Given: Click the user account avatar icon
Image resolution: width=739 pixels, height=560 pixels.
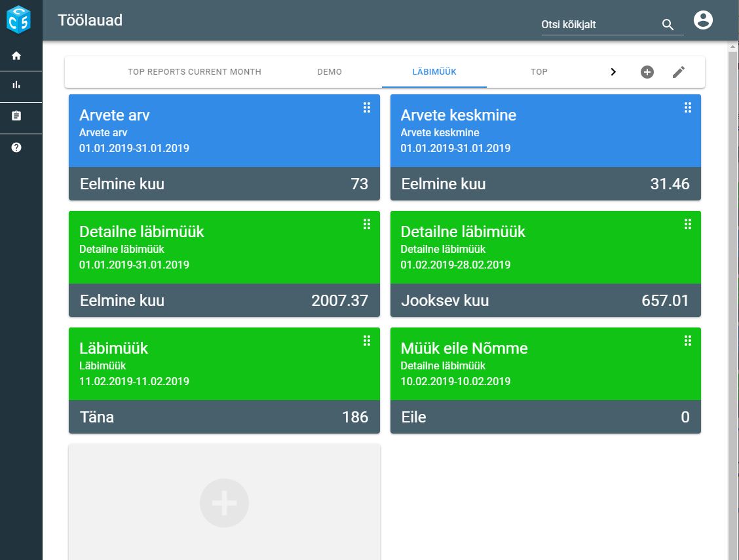Looking at the screenshot, I should pos(703,20).
